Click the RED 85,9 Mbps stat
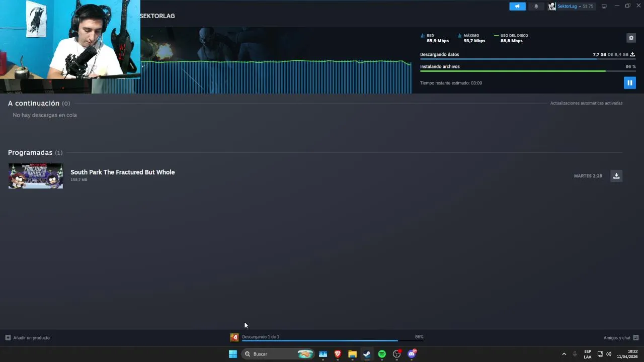The height and width of the screenshot is (362, 644). (x=435, y=38)
